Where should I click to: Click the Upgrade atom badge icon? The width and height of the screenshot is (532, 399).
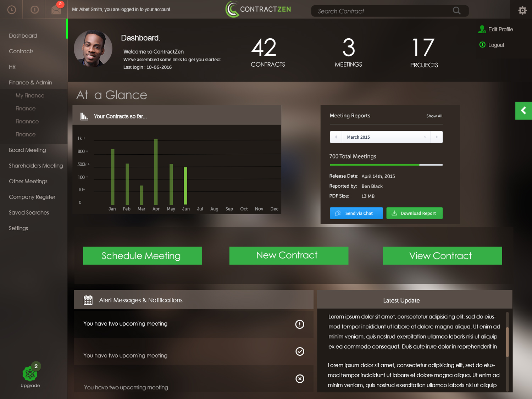(30, 373)
